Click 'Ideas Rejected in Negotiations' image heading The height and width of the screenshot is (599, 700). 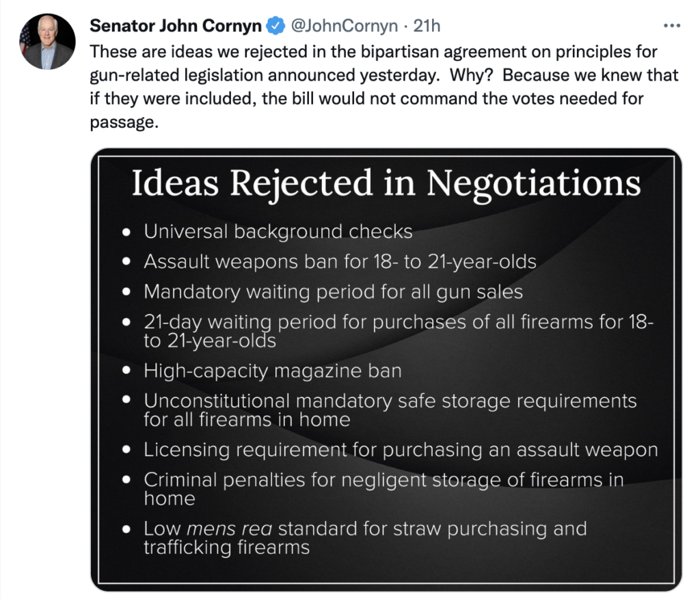tap(386, 183)
